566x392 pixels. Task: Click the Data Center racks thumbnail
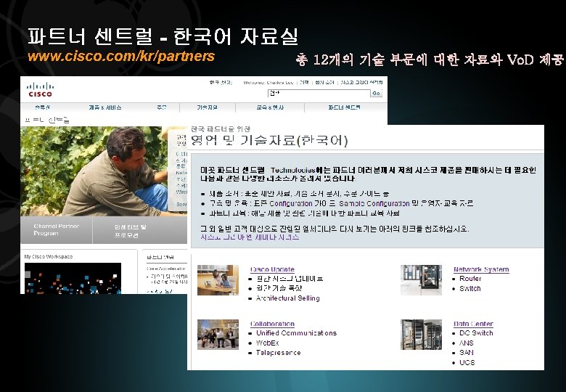(x=421, y=335)
